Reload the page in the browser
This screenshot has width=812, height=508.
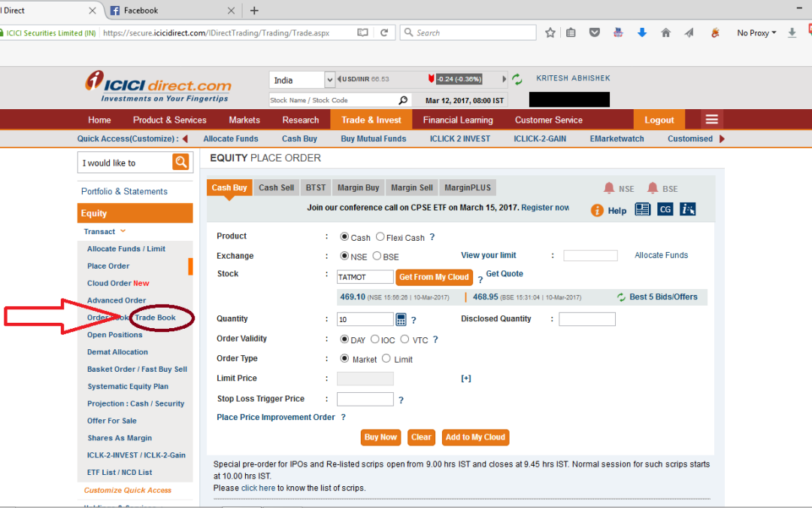(x=384, y=32)
